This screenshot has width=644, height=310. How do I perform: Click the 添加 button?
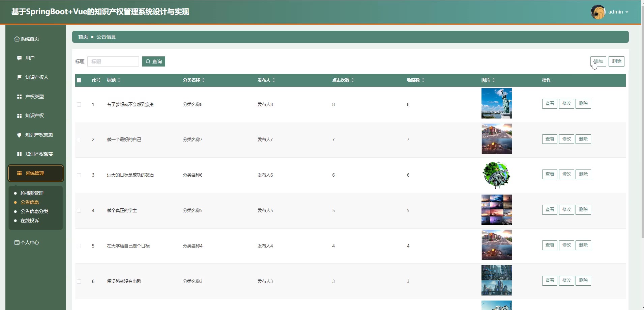pos(598,61)
